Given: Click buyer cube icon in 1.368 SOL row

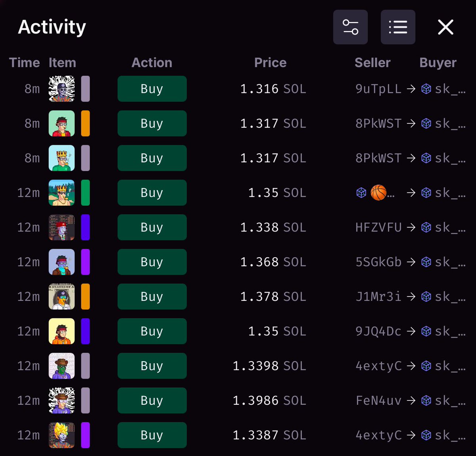Looking at the screenshot, I should pos(426,262).
